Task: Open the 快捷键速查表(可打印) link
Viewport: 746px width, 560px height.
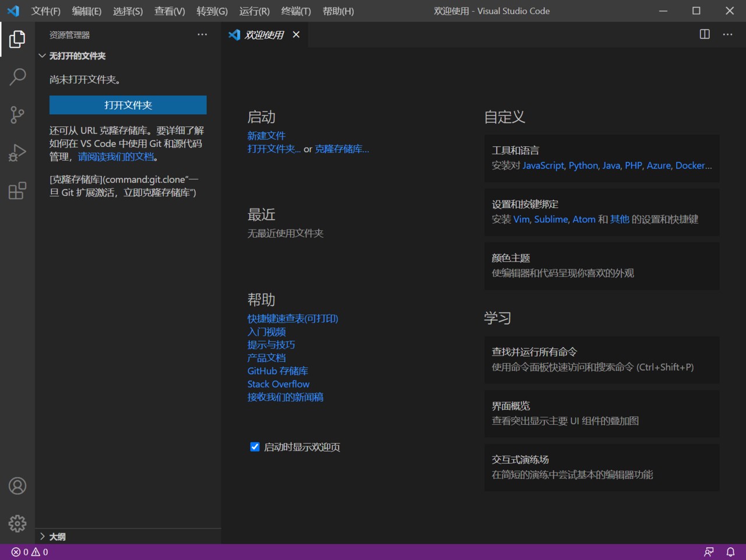Action: (293, 319)
